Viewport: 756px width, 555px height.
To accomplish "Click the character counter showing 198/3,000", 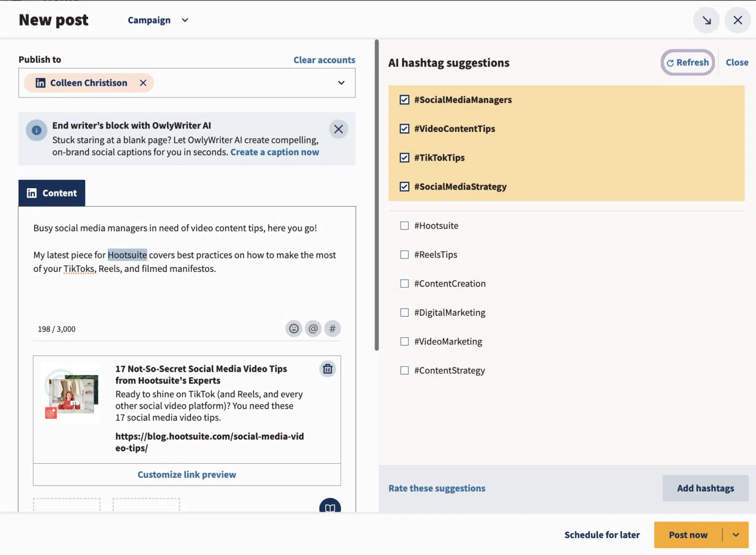I will click(56, 328).
